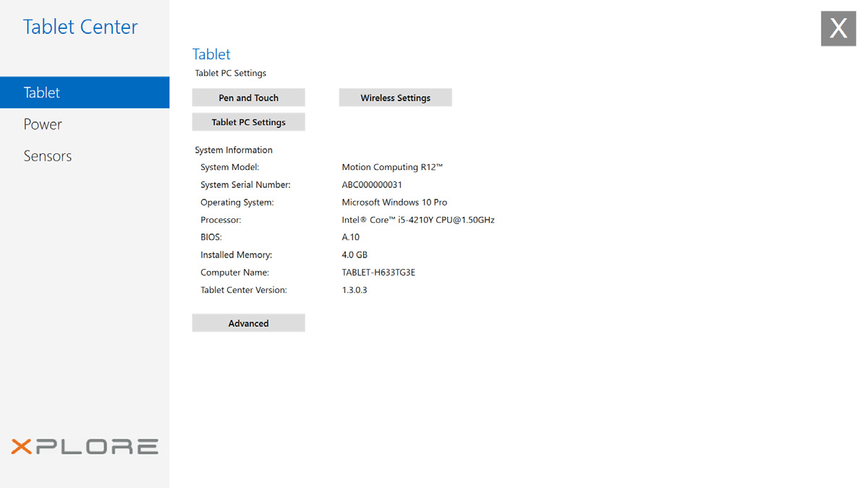This screenshot has height=488, width=868.
Task: Click the System Serial Number label
Action: [x=245, y=185]
